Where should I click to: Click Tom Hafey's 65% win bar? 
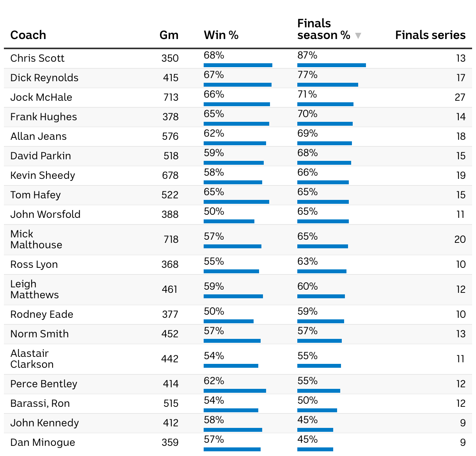pos(236,202)
